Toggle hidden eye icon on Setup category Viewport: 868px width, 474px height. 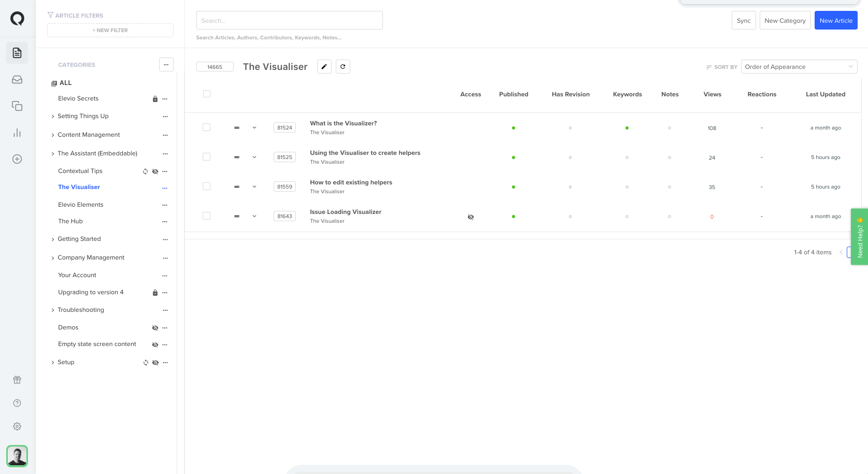[155, 363]
